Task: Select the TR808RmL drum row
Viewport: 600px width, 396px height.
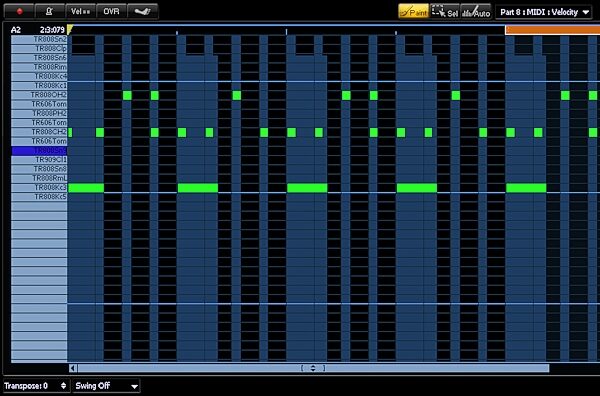Action: 39,178
